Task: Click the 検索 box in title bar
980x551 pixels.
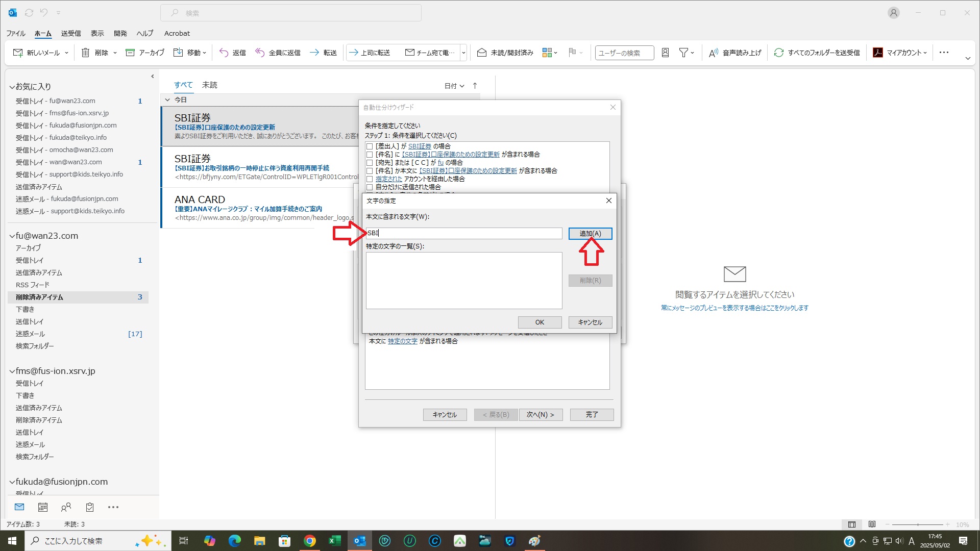Action: tap(291, 13)
